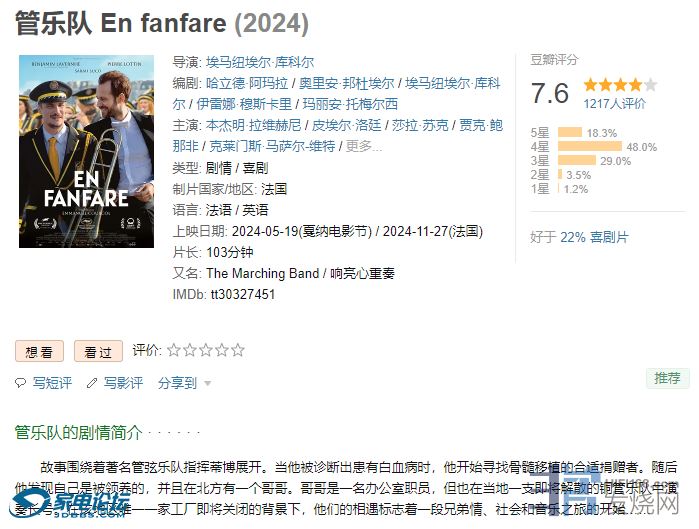Open the En Fanfare poster thumbnail
The height and width of the screenshot is (529, 699).
point(86,152)
